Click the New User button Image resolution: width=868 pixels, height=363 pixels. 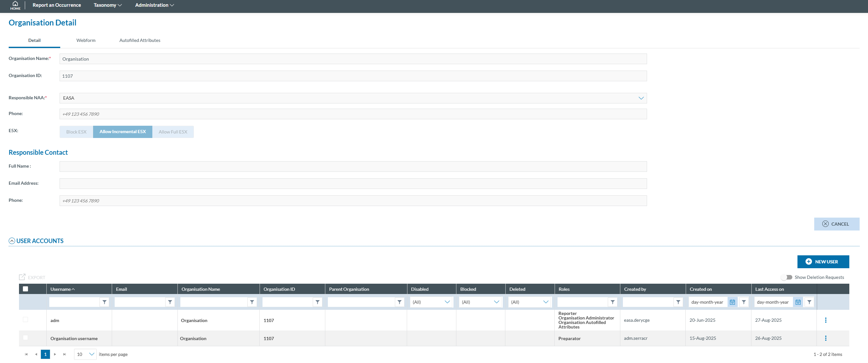[823, 261]
